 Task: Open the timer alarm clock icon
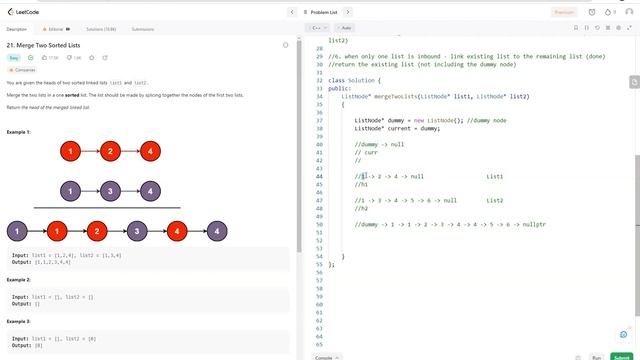[x=592, y=12]
